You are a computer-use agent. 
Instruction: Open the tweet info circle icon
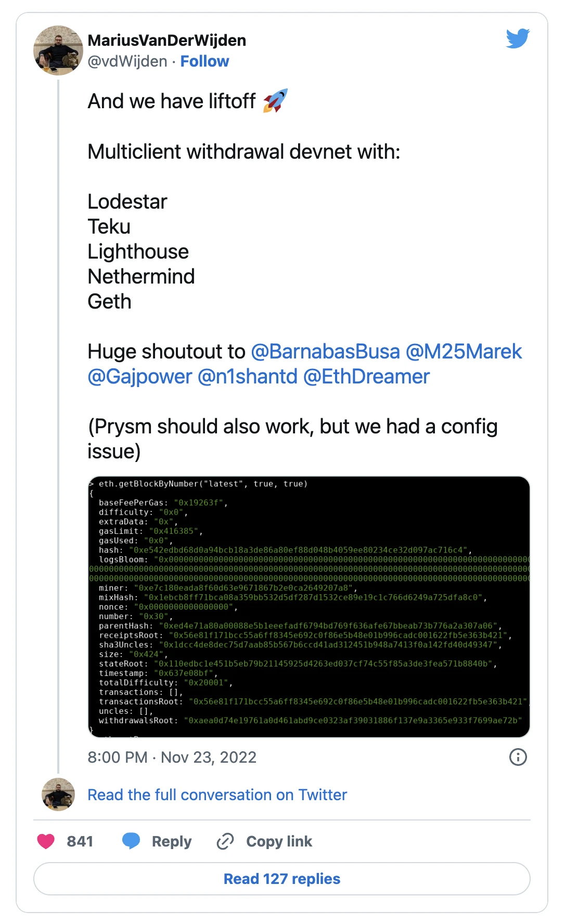click(x=518, y=757)
